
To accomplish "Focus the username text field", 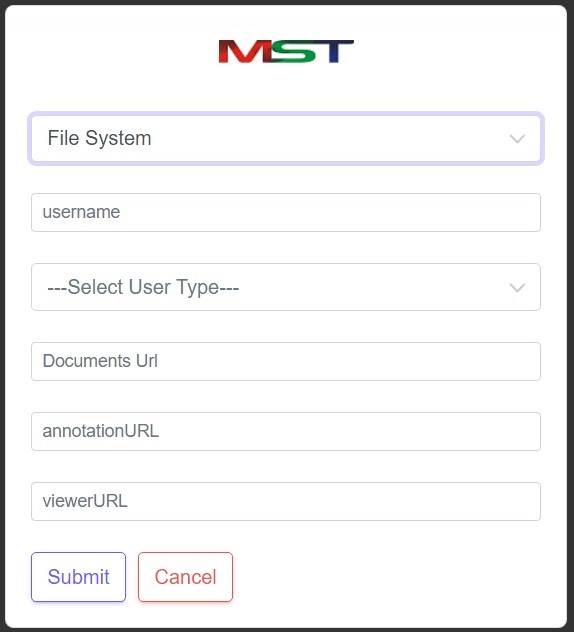I will point(286,212).
